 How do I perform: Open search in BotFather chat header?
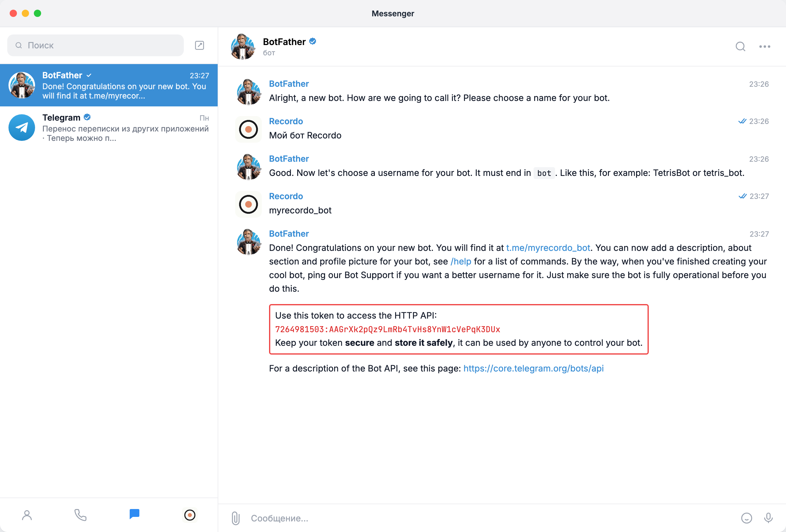(740, 46)
